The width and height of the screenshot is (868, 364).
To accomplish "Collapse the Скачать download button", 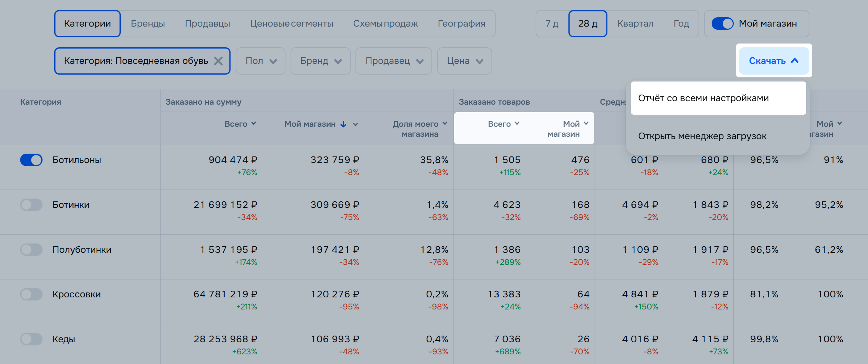I will click(x=773, y=61).
